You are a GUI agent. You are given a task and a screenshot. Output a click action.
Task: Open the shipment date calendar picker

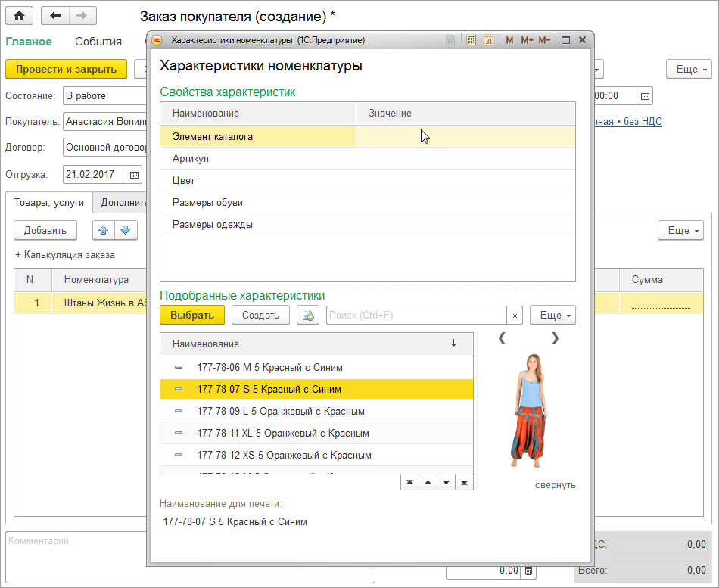(134, 175)
